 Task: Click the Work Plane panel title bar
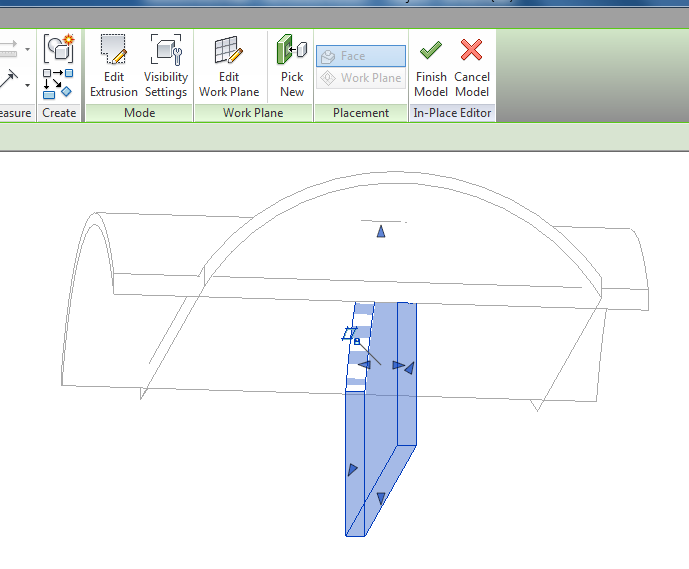[252, 113]
